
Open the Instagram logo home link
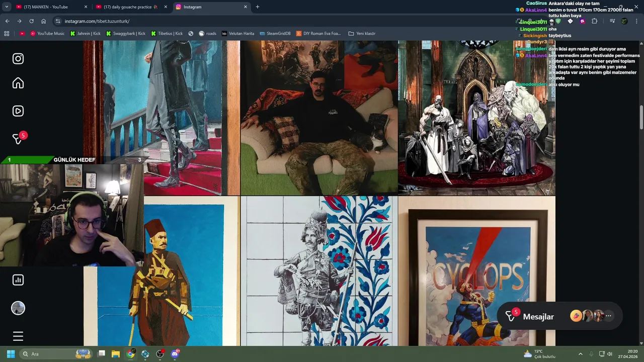click(18, 59)
